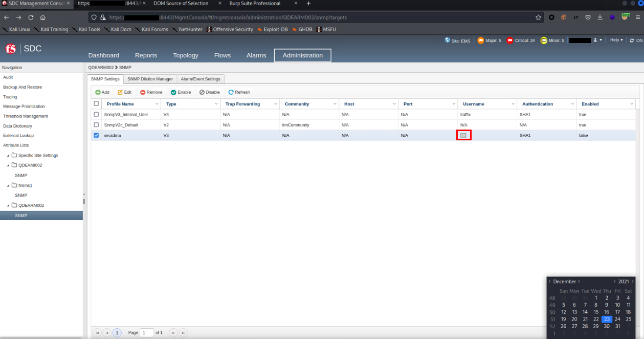644x339 pixels.
Task: Click the auto-refresh ON icon
Action: 632,40
